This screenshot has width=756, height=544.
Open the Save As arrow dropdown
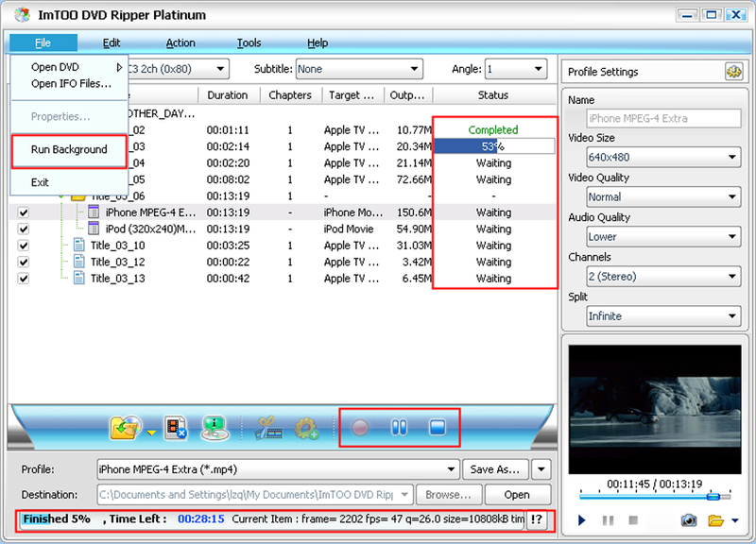pos(541,468)
